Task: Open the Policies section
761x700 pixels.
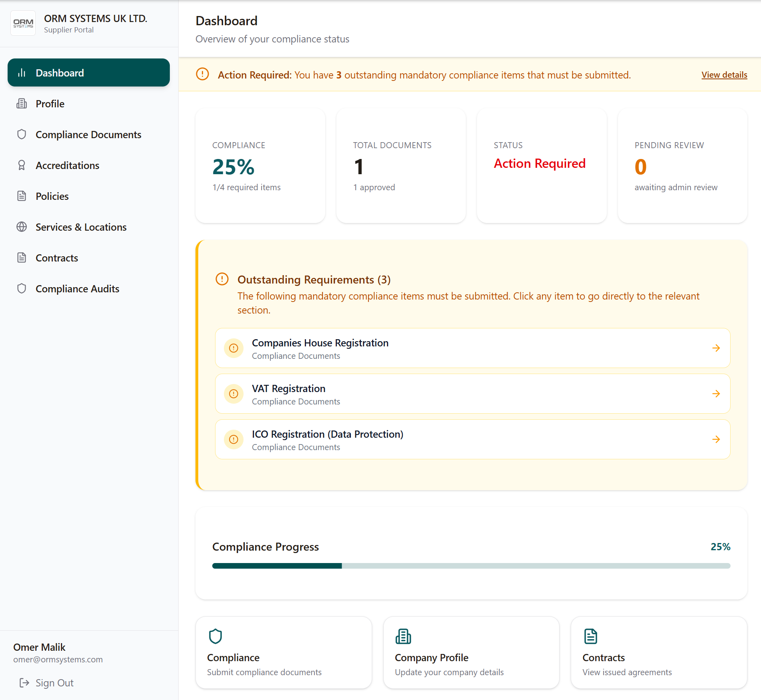Action: tap(89, 196)
